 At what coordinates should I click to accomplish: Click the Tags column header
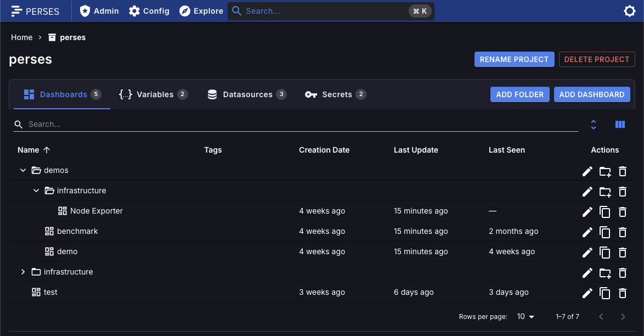pyautogui.click(x=213, y=150)
